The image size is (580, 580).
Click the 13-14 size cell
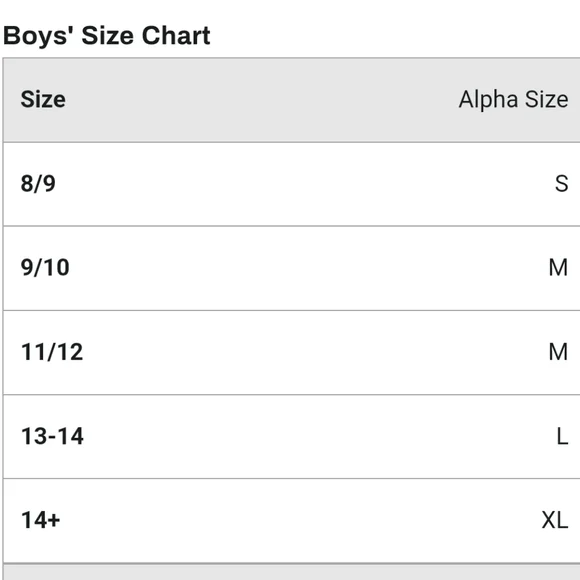click(x=52, y=436)
